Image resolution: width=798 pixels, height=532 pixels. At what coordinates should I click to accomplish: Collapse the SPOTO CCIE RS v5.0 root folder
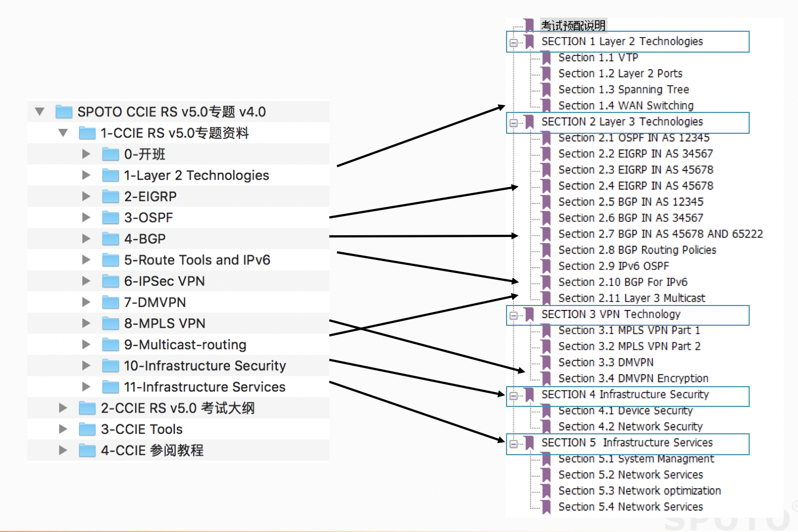[40, 112]
